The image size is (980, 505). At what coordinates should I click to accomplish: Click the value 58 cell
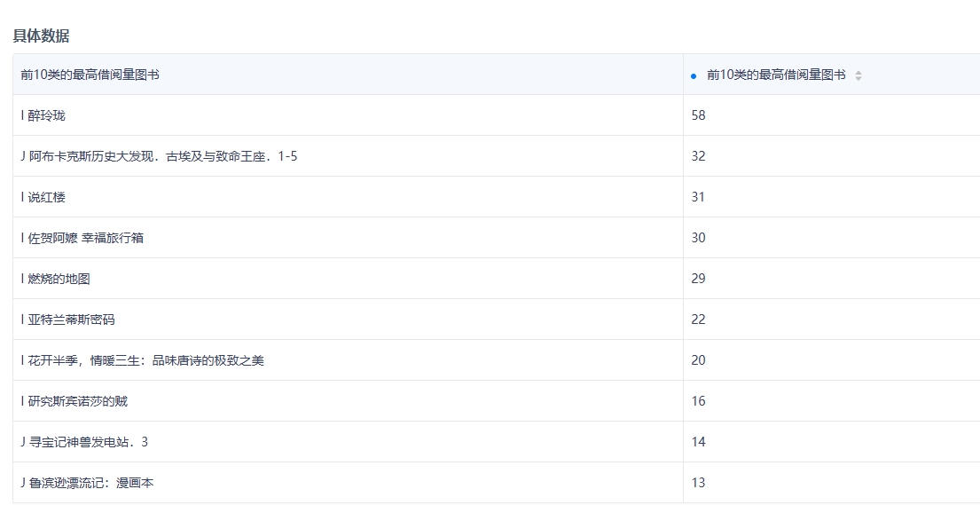coord(831,115)
